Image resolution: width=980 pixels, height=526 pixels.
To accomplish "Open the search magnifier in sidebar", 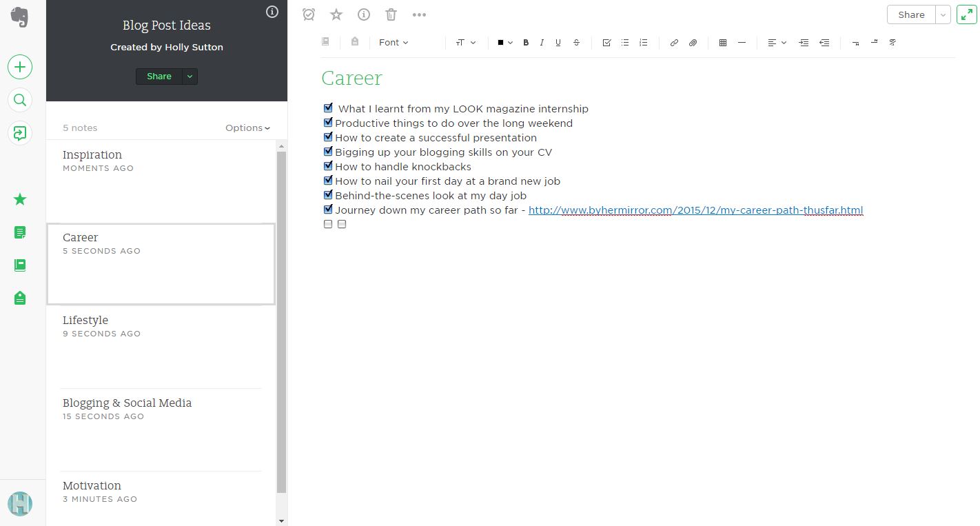I will 20,100.
